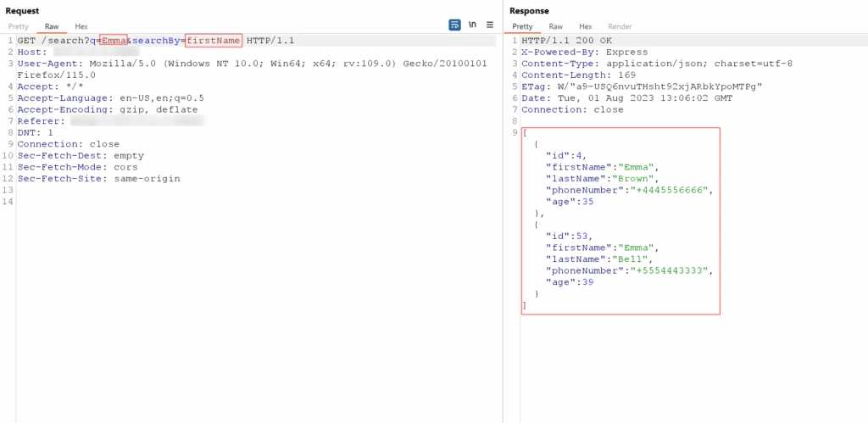Toggle the word wrap icon in Request
Screen dimensions: 868x423
(454, 25)
